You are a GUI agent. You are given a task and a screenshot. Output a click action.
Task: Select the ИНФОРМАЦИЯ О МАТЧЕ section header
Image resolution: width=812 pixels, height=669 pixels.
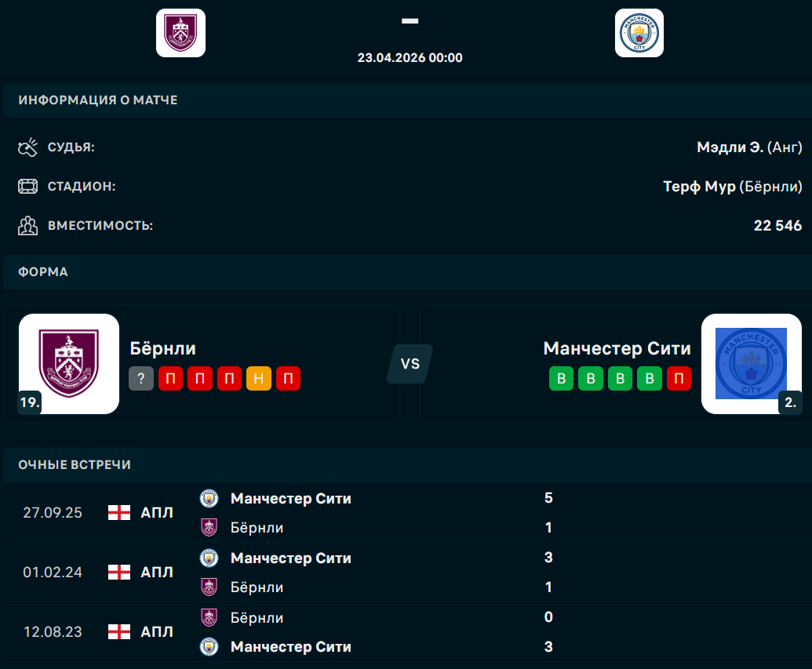point(98,100)
